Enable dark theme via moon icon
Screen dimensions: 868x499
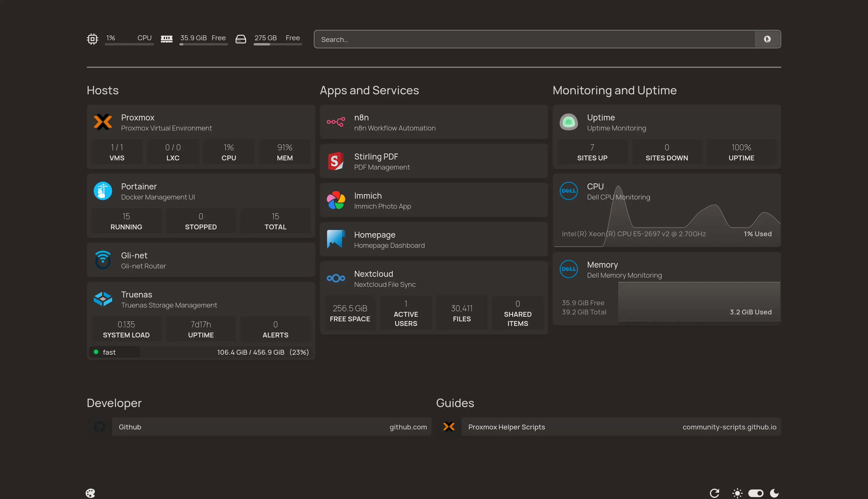click(775, 493)
